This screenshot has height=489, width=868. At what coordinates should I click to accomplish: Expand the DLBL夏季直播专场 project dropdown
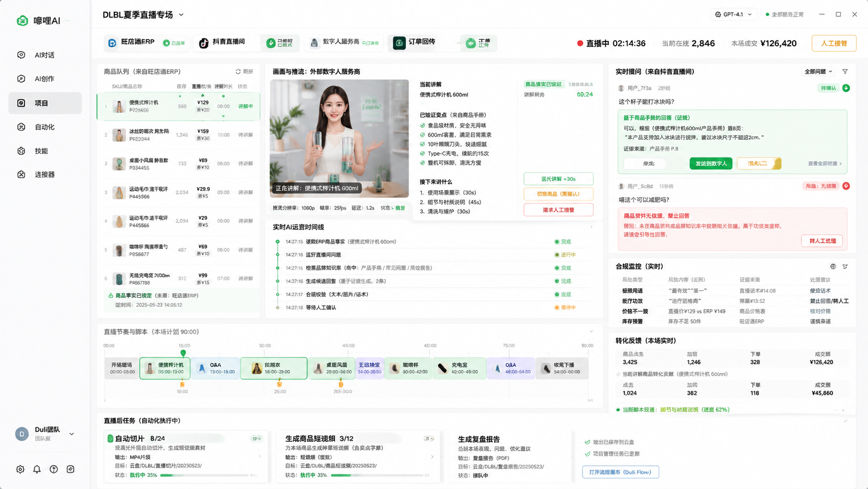click(181, 15)
